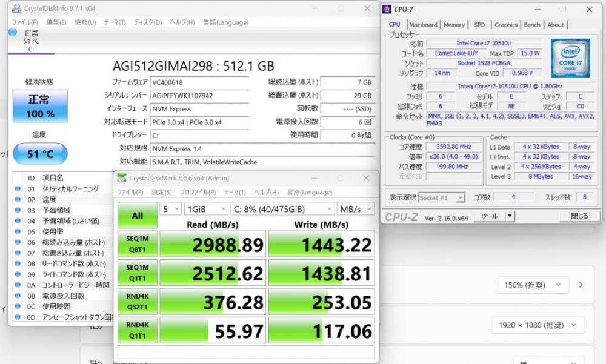Click status dot for 07 総書き込み量
606x364 pixels.
[x=18, y=253]
